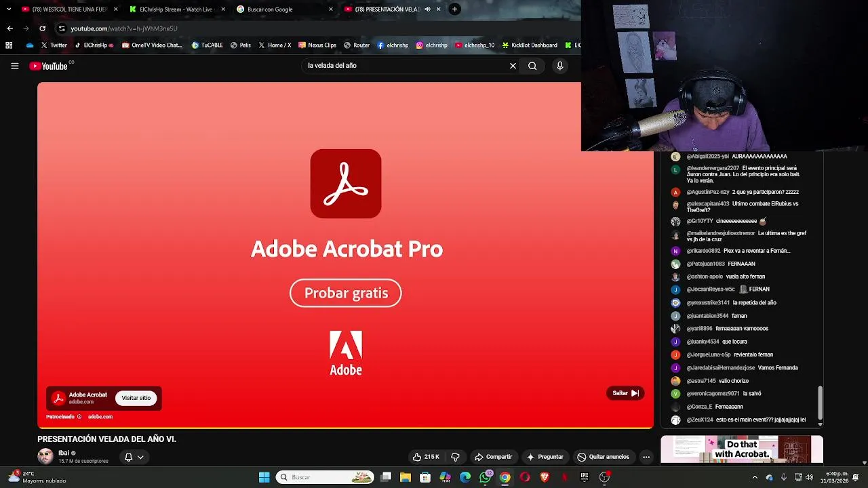868x488 pixels.
Task: Dislike the video with thumbs down
Action: click(x=455, y=457)
